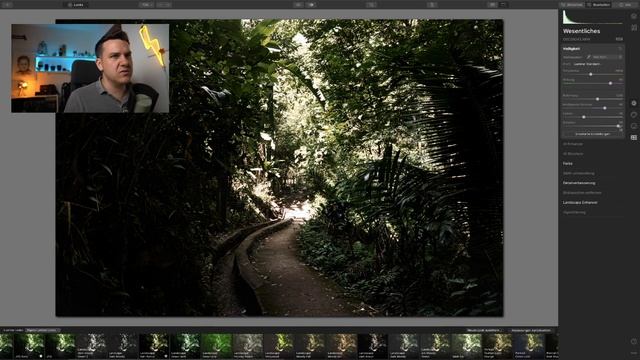Expand the S&W-Umwandlung tool
640x360 pixels.
pyautogui.click(x=578, y=173)
